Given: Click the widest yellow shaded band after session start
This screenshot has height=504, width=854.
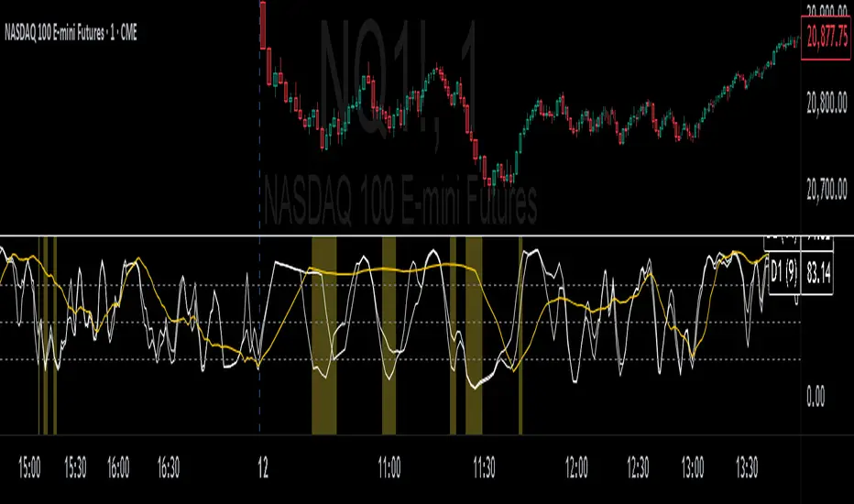Looking at the screenshot, I should (x=324, y=335).
